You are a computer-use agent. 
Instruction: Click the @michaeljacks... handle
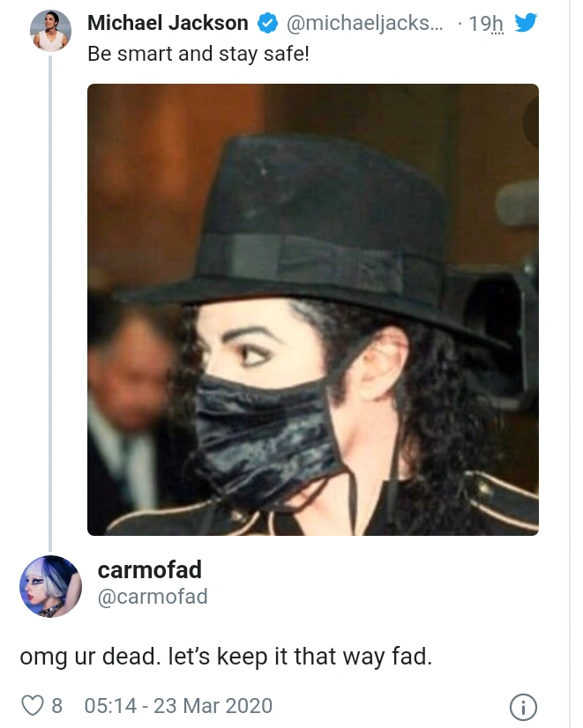point(364,23)
